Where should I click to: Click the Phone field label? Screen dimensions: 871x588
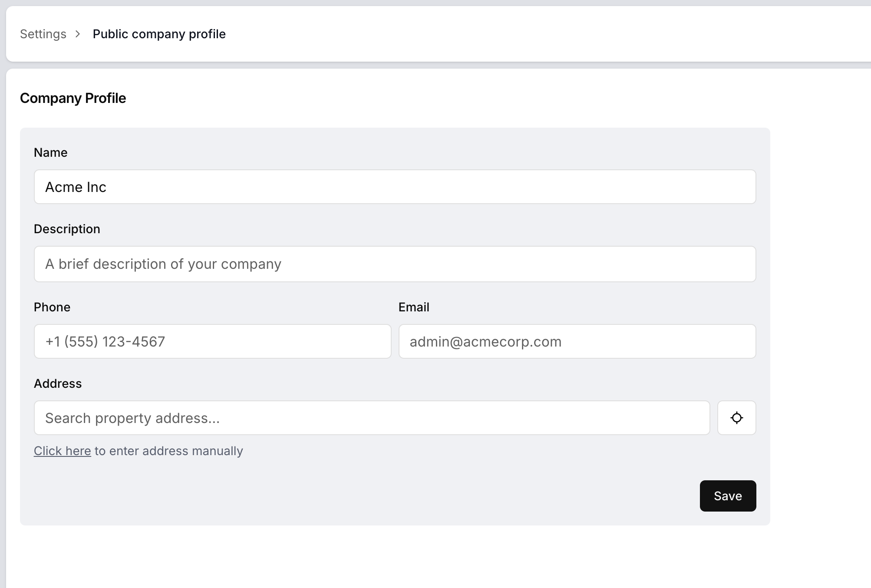pos(52,307)
